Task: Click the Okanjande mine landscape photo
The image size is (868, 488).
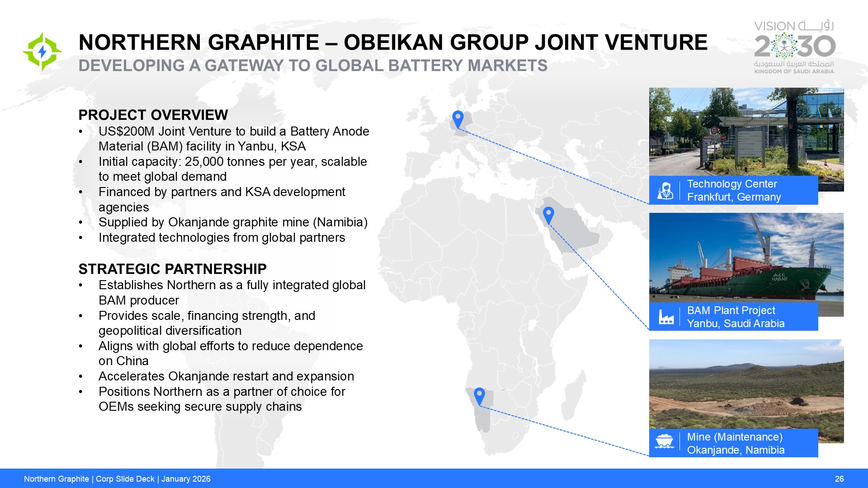Action: tap(746, 384)
